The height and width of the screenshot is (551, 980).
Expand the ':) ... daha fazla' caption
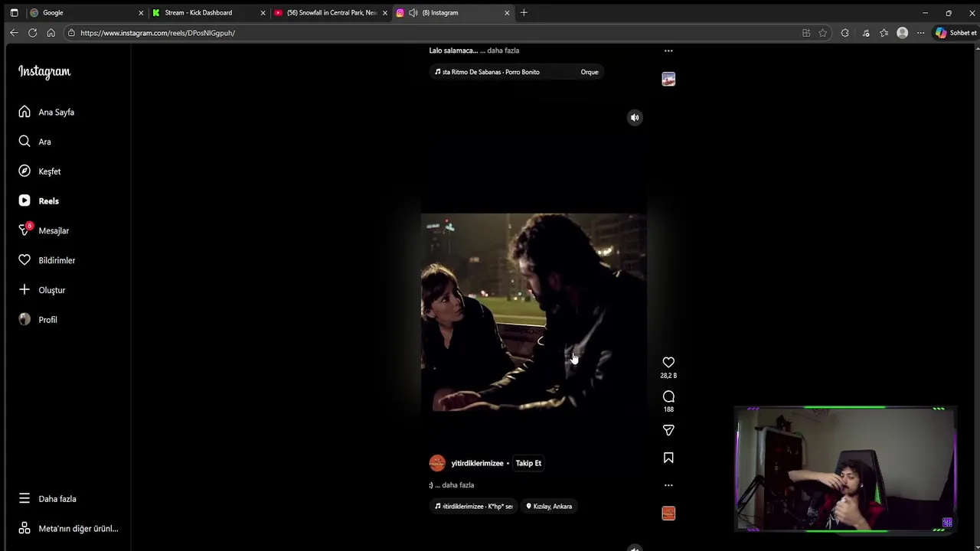click(x=458, y=485)
